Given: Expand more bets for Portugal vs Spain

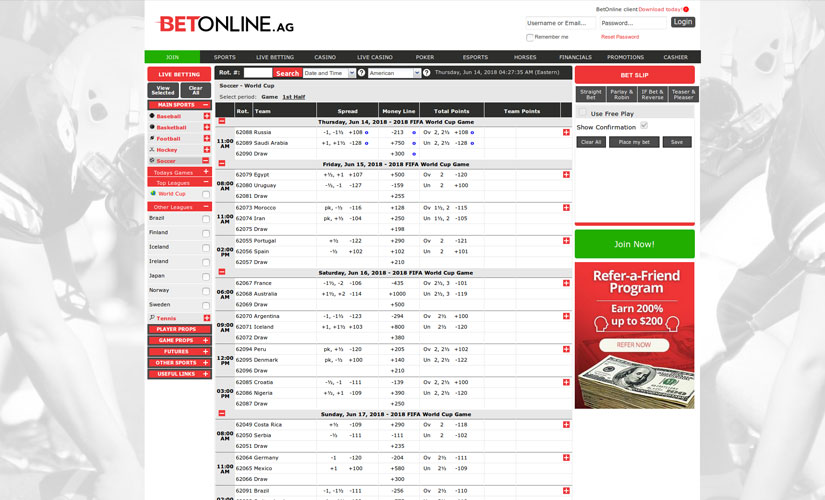Looking at the screenshot, I should coord(566,241).
